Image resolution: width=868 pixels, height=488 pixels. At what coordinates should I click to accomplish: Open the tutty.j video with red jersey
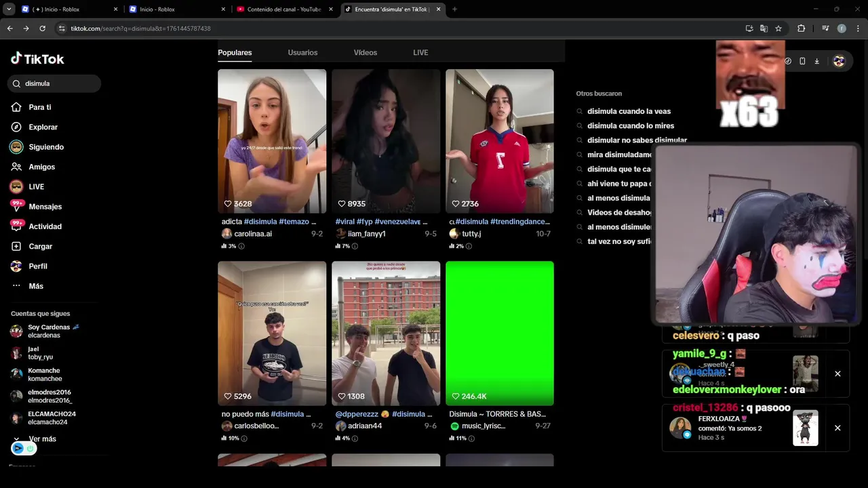point(500,141)
